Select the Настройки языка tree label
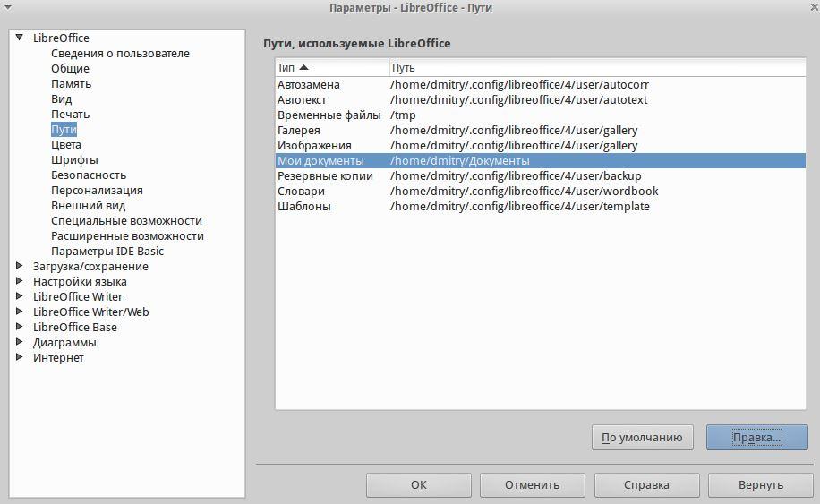The image size is (820, 504). pyautogui.click(x=80, y=281)
